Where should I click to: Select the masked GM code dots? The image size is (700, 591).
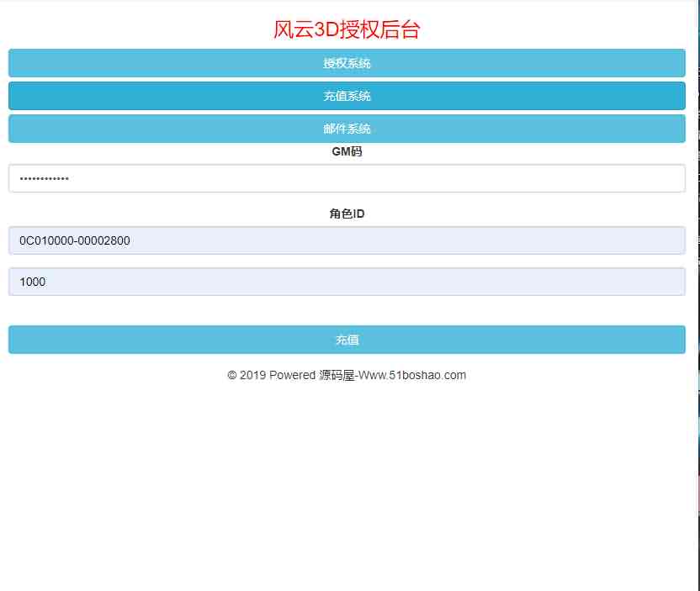(x=44, y=177)
